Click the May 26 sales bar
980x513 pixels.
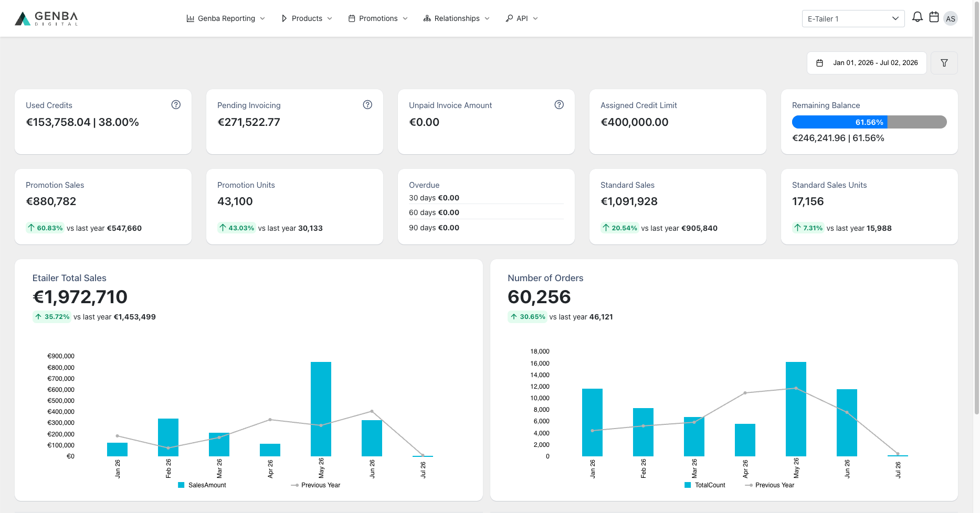point(321,409)
